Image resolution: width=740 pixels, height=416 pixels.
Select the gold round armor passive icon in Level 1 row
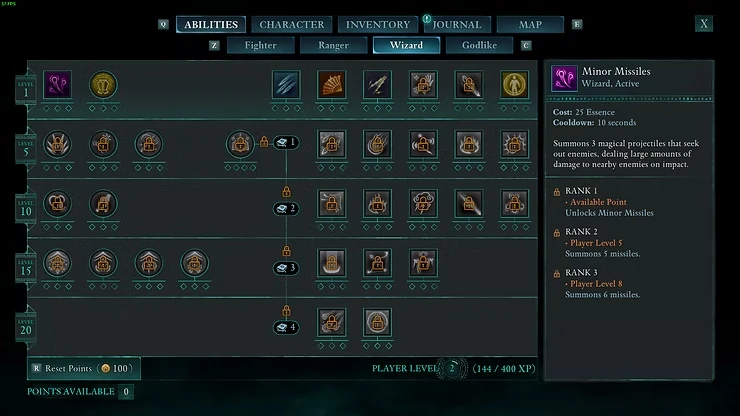(103, 85)
